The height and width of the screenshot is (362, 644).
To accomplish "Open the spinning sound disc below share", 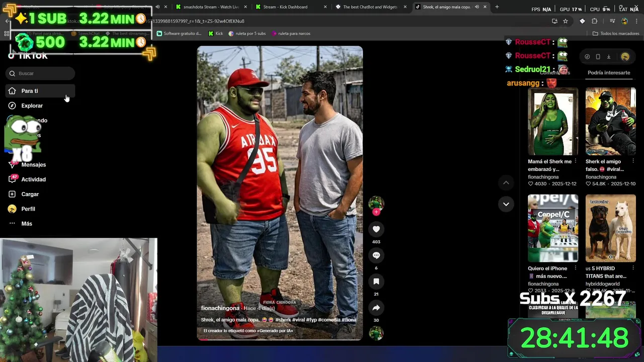I will point(376,333).
